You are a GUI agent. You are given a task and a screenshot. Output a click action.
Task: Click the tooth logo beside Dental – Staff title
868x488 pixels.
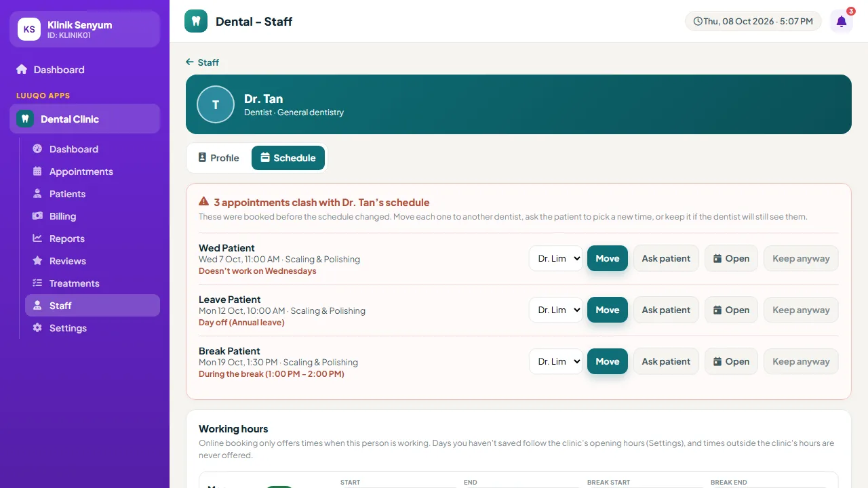(196, 21)
